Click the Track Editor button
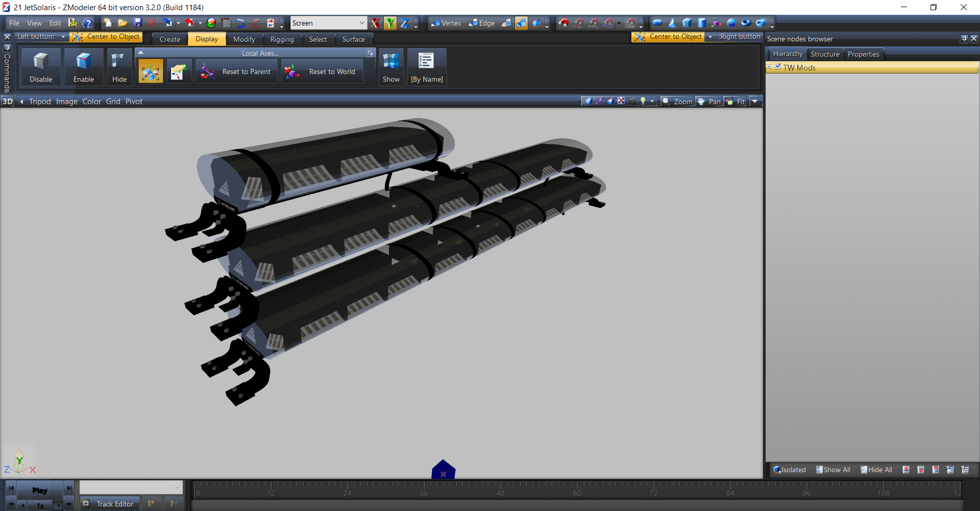This screenshot has height=511, width=980. [x=108, y=504]
